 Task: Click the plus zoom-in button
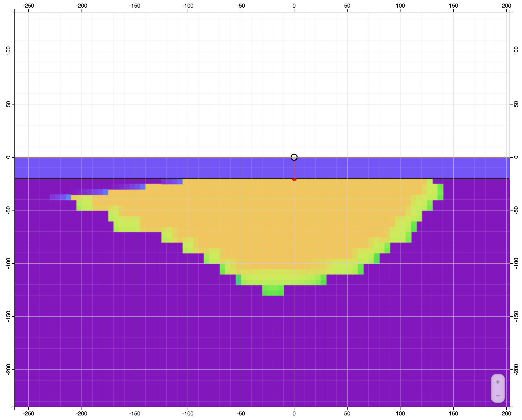[498, 382]
